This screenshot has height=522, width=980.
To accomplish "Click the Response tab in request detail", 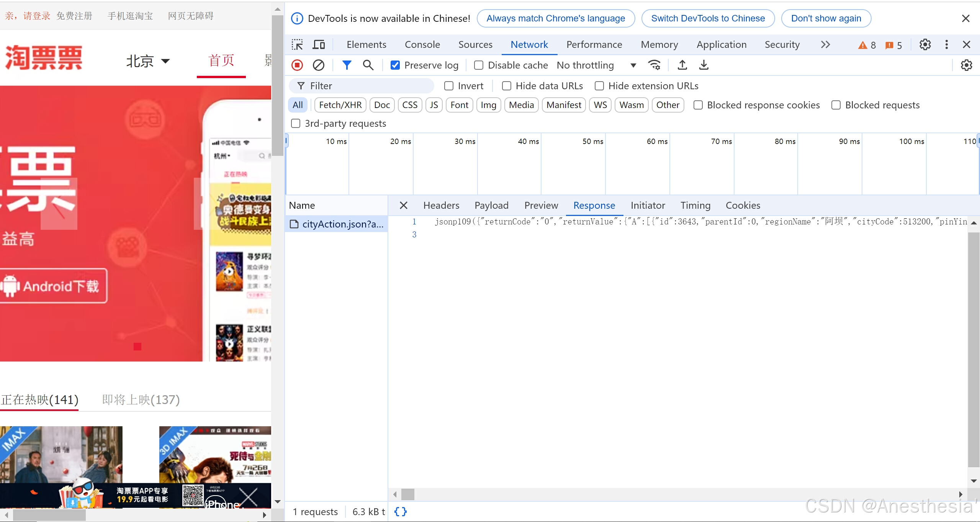I will pos(594,205).
